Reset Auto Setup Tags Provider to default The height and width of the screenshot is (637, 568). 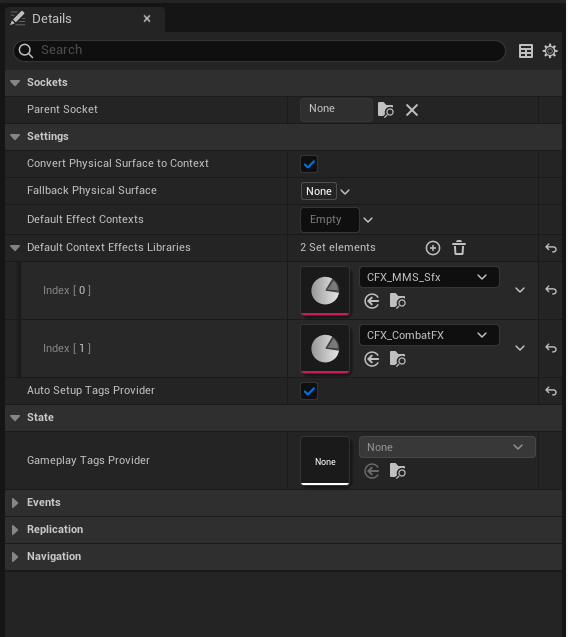tap(551, 391)
